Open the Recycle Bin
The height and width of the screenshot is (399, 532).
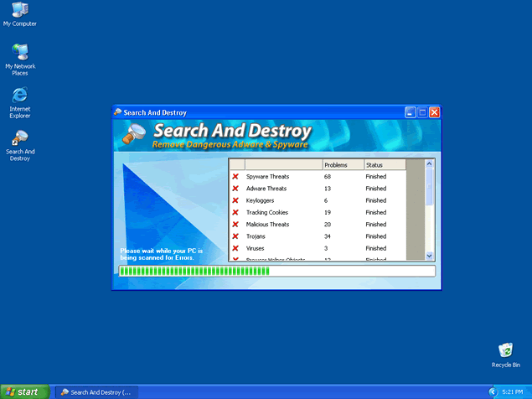[505, 351]
